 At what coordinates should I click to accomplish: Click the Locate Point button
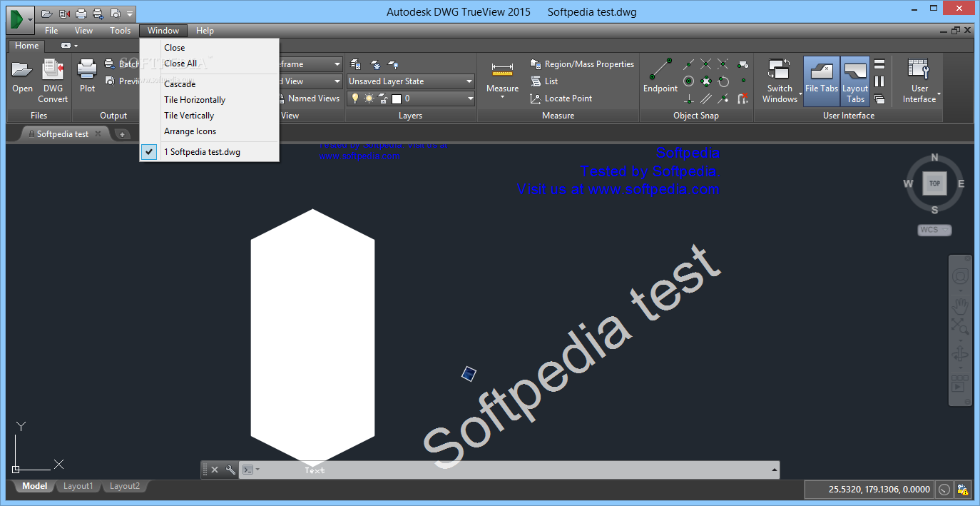pyautogui.click(x=561, y=98)
